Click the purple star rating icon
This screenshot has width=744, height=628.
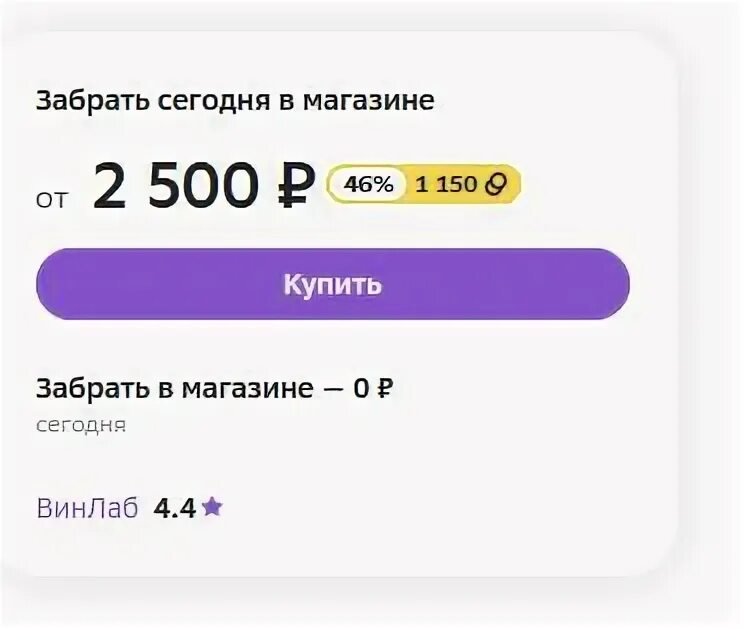[212, 507]
